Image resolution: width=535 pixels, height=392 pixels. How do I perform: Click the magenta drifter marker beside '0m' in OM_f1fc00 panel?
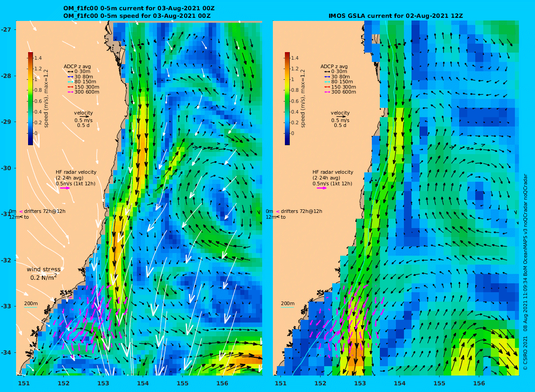(21, 211)
